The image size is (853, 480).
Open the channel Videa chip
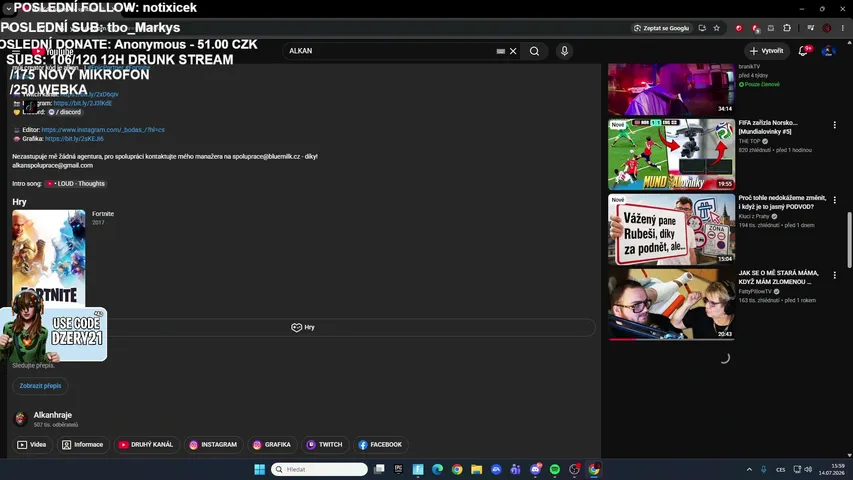pyautogui.click(x=32, y=445)
